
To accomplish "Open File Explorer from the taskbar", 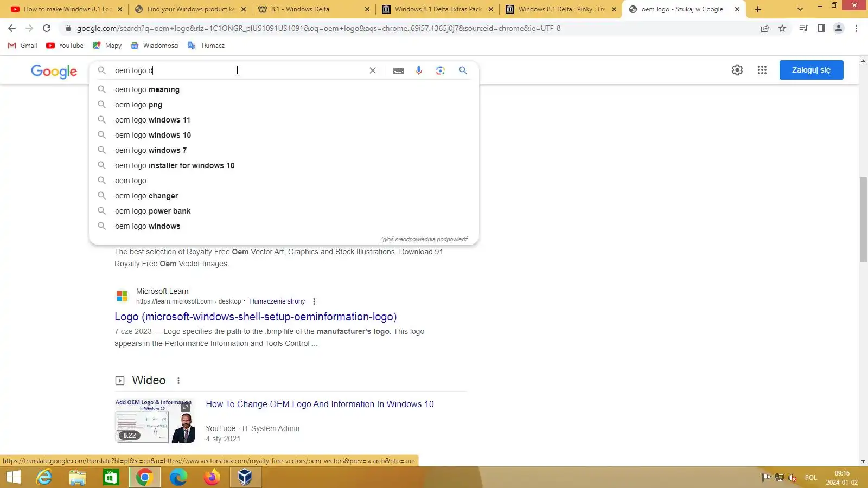I will (78, 477).
